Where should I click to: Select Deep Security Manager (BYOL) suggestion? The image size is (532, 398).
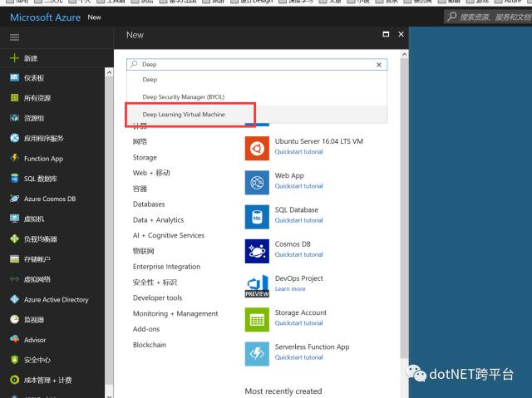click(x=257, y=97)
